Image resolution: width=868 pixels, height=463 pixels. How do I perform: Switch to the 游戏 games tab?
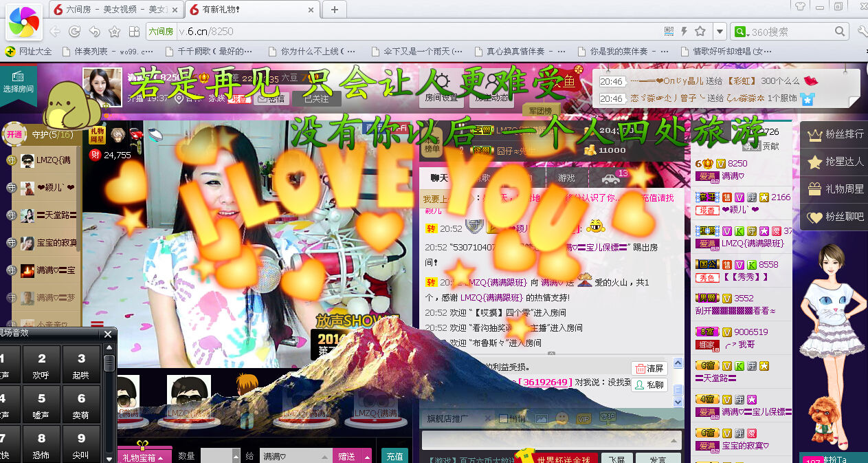(x=567, y=177)
